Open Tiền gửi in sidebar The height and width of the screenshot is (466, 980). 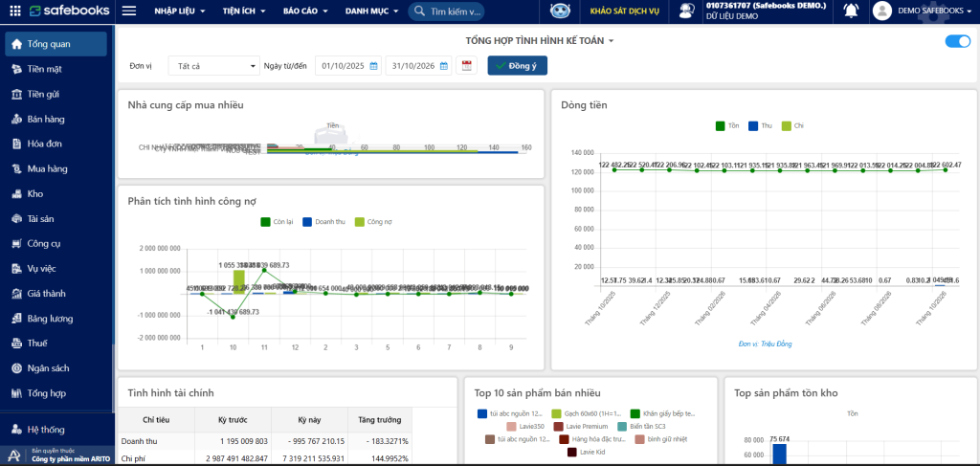click(x=56, y=94)
